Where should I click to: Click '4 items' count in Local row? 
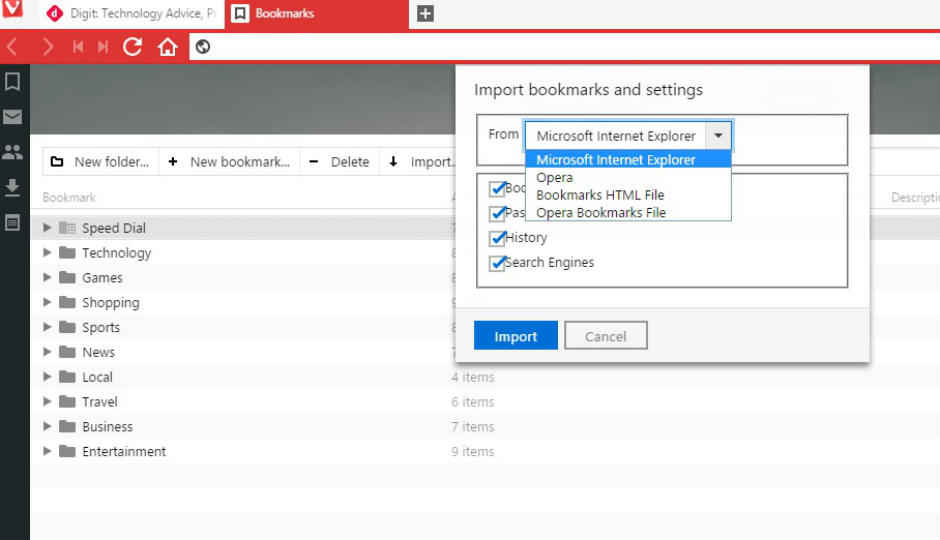pyautogui.click(x=472, y=377)
